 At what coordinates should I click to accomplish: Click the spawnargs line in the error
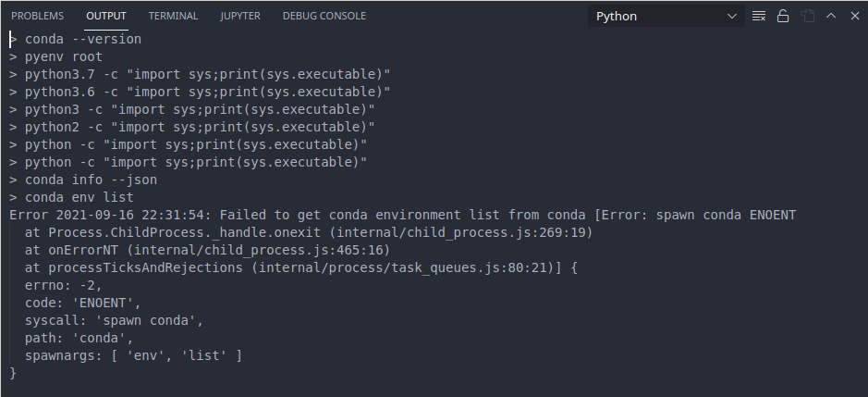coord(133,355)
